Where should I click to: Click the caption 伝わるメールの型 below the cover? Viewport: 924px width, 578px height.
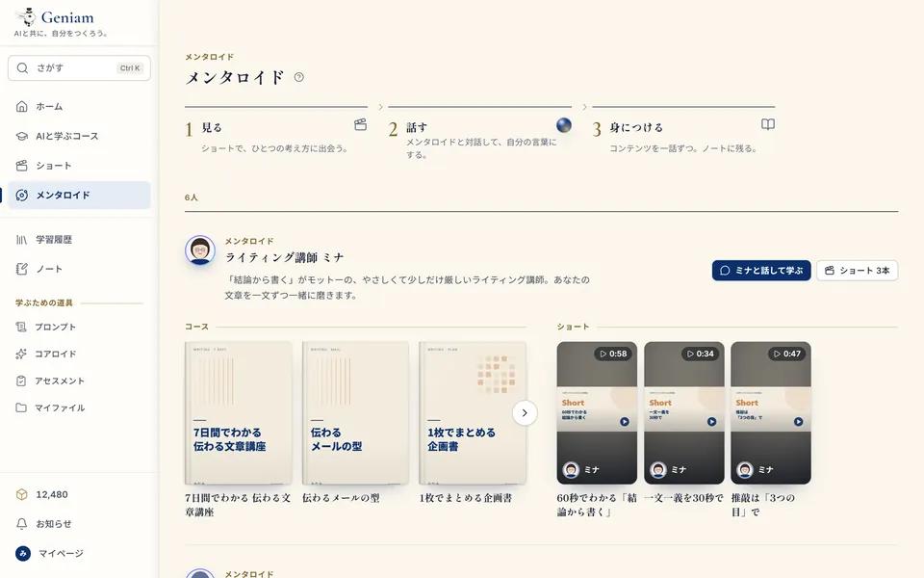[341, 498]
